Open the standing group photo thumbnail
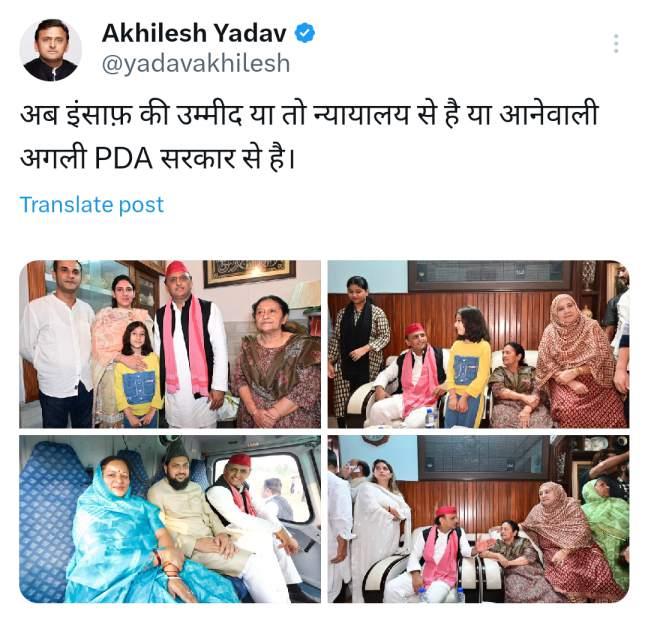Screen dimensions: 648x622 [x=170, y=344]
